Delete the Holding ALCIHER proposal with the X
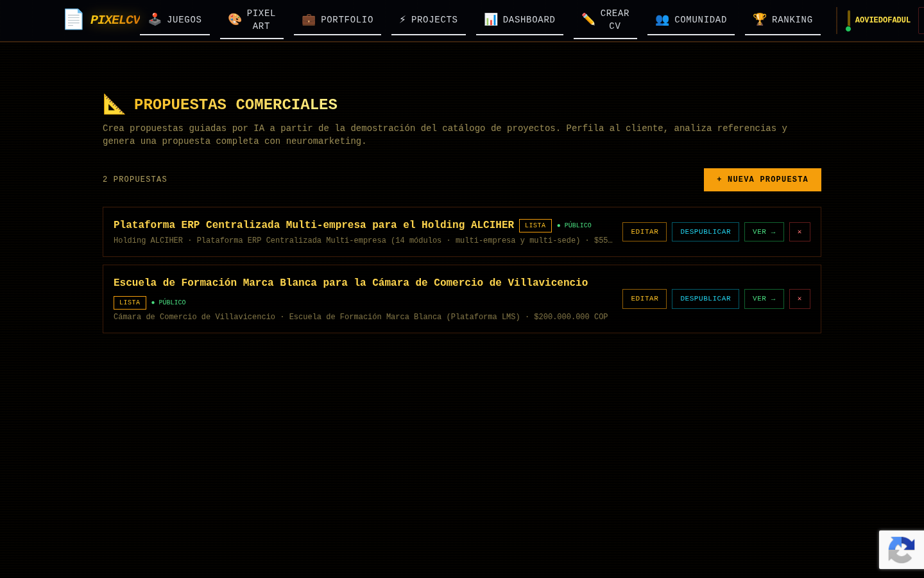Image resolution: width=924 pixels, height=578 pixels. pyautogui.click(x=800, y=232)
